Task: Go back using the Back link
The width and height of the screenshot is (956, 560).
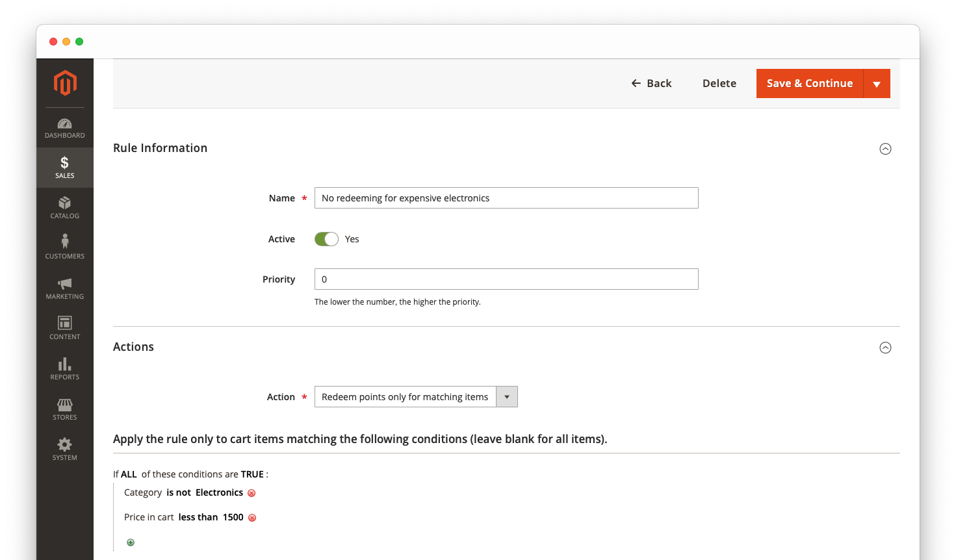Action: coord(651,83)
